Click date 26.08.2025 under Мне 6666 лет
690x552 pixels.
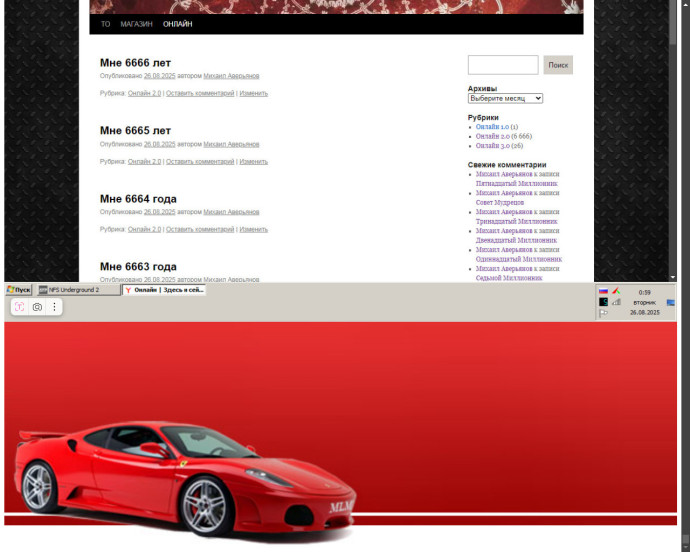point(159,76)
